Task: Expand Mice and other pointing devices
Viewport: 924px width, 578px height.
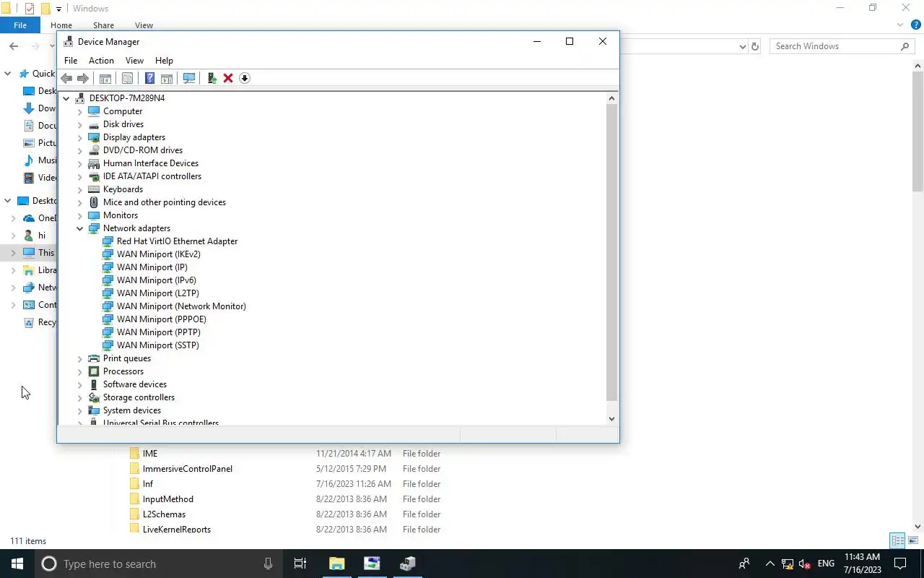Action: [x=80, y=202]
